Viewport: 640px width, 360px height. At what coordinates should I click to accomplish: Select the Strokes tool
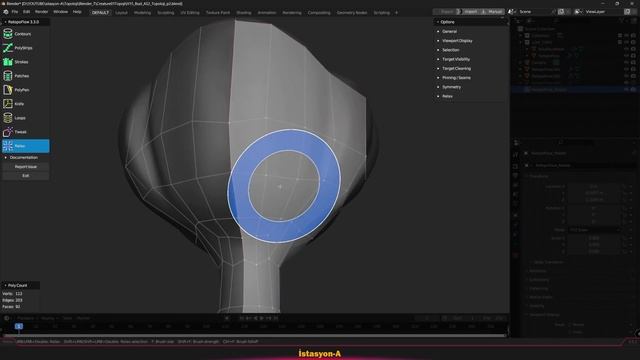(x=25, y=62)
